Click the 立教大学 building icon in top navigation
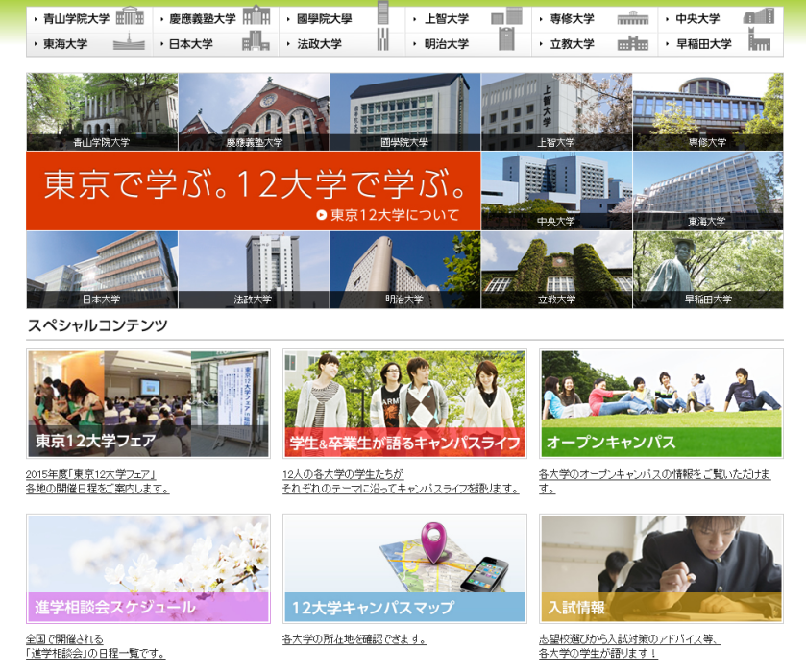806x672 pixels. coord(633,43)
